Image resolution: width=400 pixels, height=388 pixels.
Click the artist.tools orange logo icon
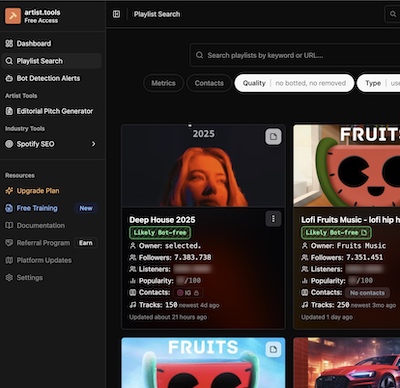(13, 16)
